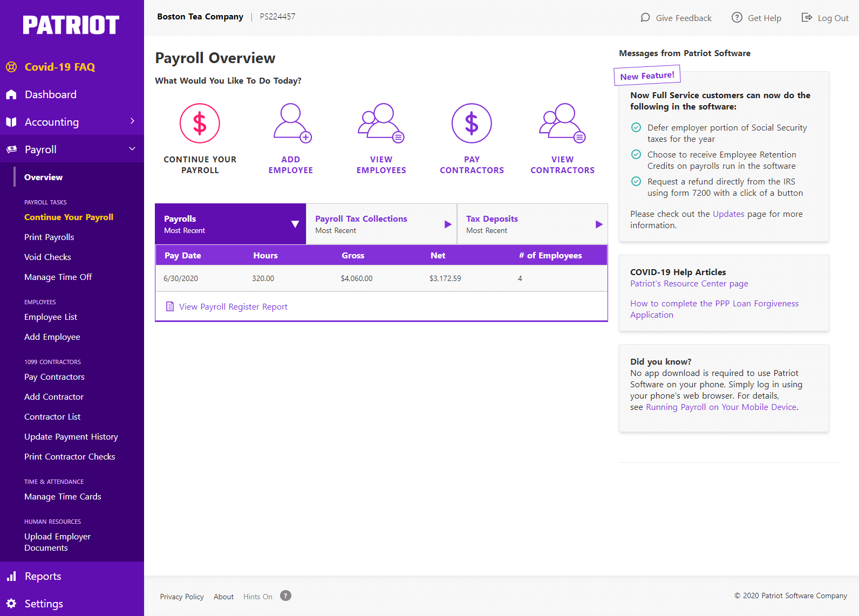This screenshot has height=616, width=859.
Task: Click the Add Employee icon
Action: pyautogui.click(x=291, y=124)
